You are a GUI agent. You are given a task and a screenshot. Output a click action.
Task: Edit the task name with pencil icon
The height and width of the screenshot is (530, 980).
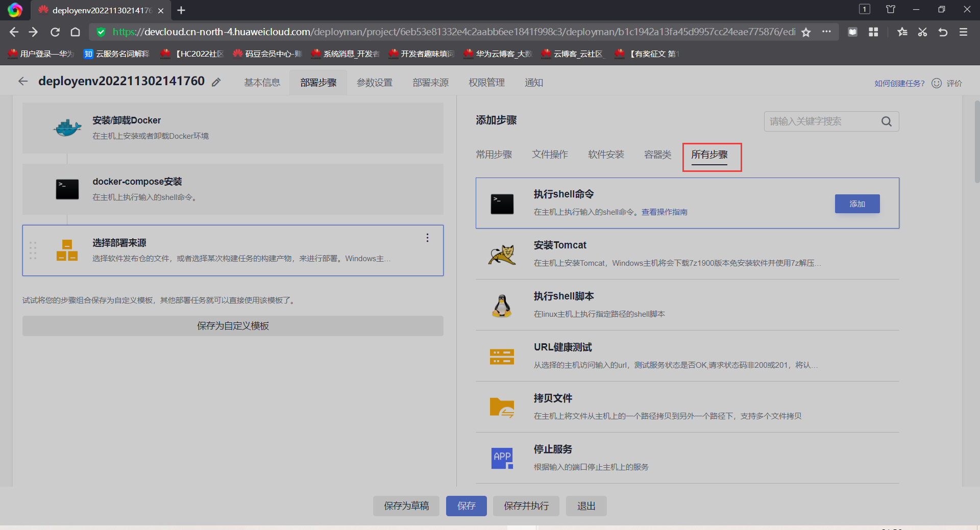[x=216, y=82]
